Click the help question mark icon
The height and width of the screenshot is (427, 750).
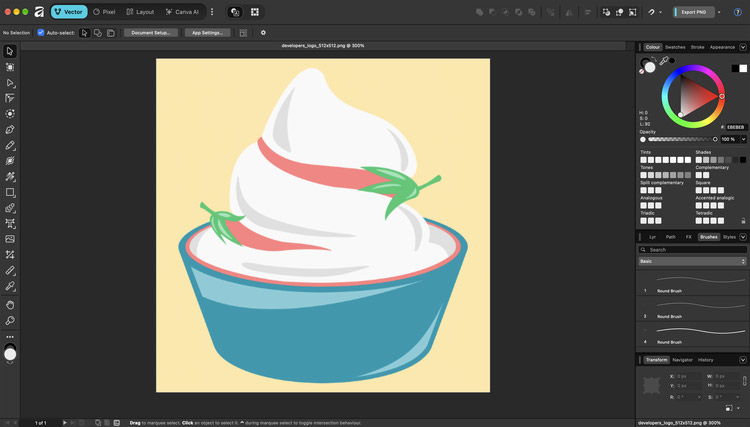pos(738,12)
